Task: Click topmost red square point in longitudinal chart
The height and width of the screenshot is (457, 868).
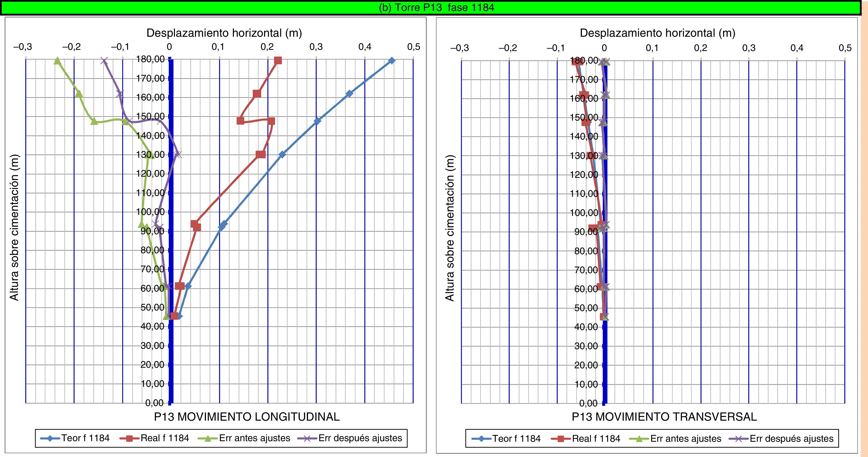Action: [278, 61]
